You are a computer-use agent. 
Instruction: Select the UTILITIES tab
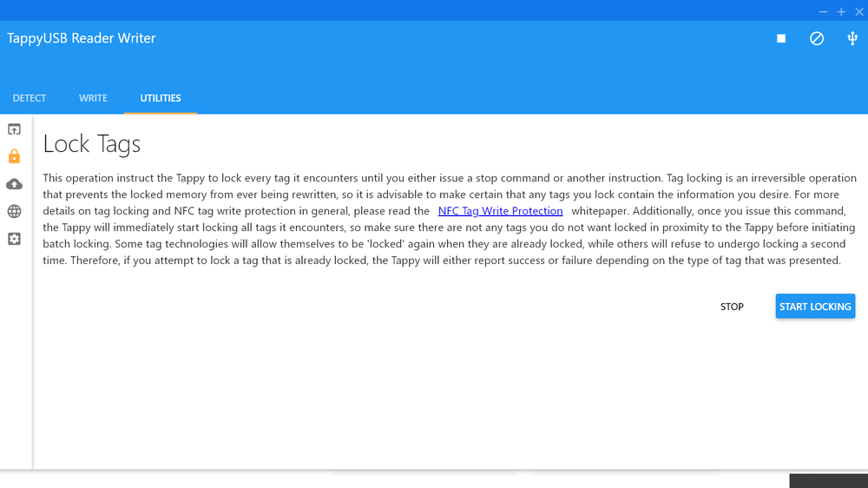161,98
